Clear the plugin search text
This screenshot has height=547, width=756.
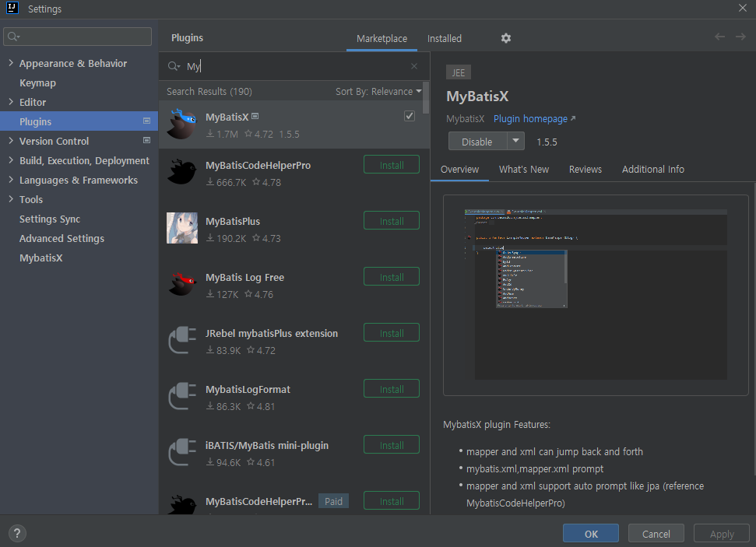tap(414, 66)
